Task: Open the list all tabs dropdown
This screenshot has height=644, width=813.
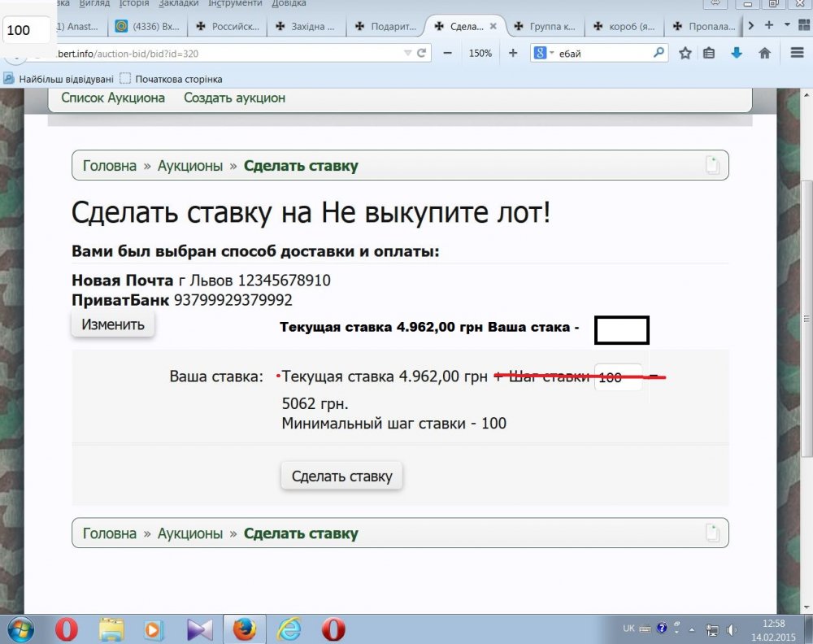Action: click(787, 25)
